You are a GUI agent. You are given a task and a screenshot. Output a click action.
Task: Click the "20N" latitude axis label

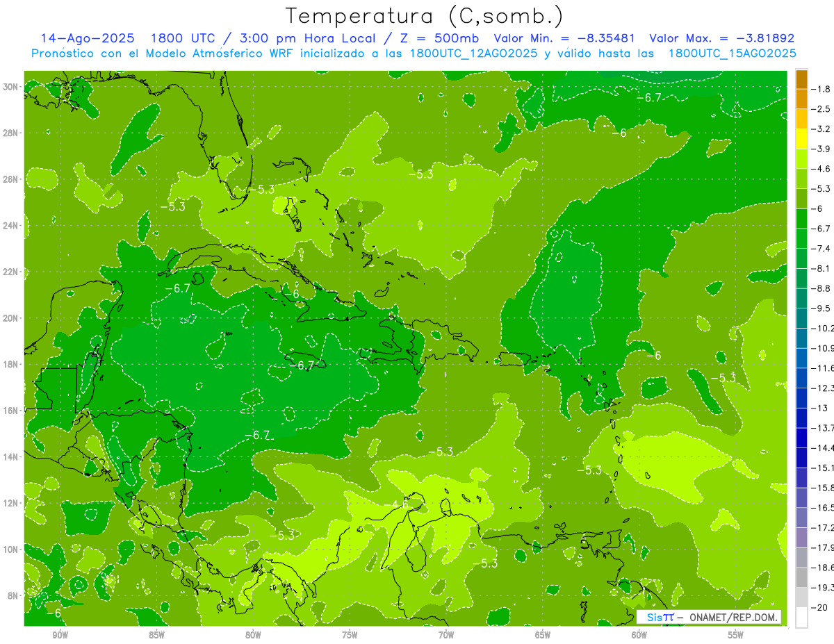pos(11,317)
